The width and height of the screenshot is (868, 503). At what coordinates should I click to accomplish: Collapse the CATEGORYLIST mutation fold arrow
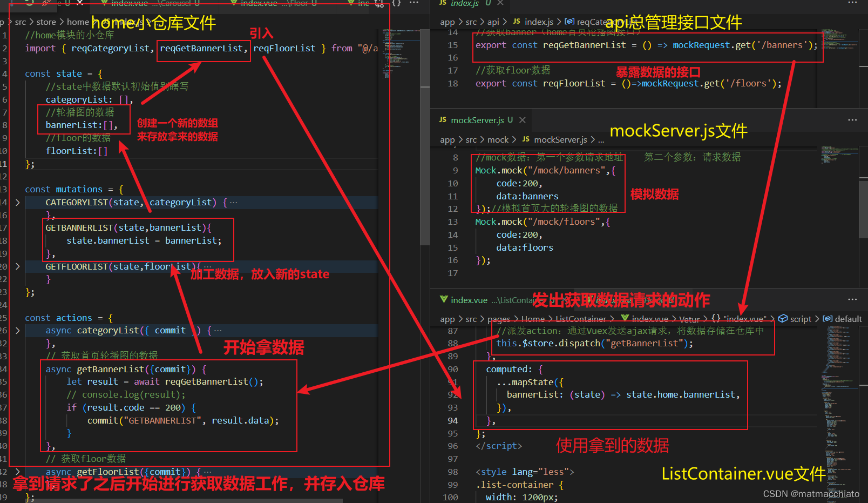[17, 202]
